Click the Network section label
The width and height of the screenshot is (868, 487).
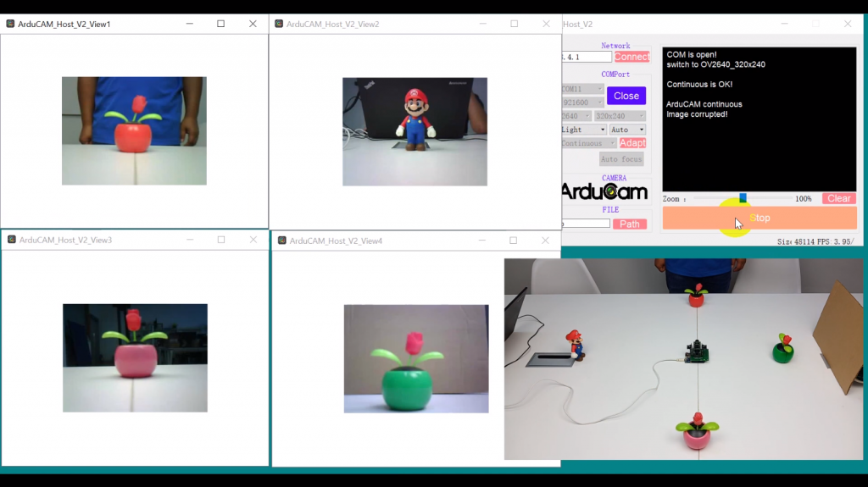tap(615, 46)
